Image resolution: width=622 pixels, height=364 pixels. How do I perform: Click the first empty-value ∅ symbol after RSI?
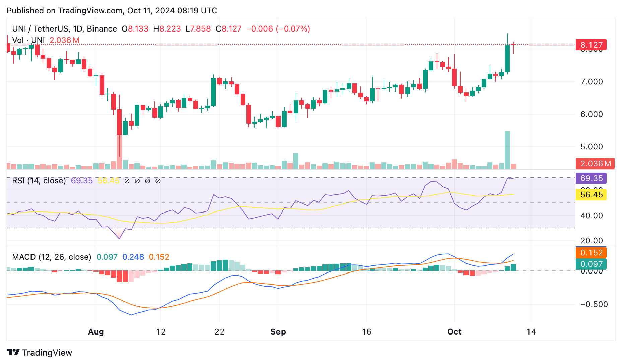(x=127, y=181)
